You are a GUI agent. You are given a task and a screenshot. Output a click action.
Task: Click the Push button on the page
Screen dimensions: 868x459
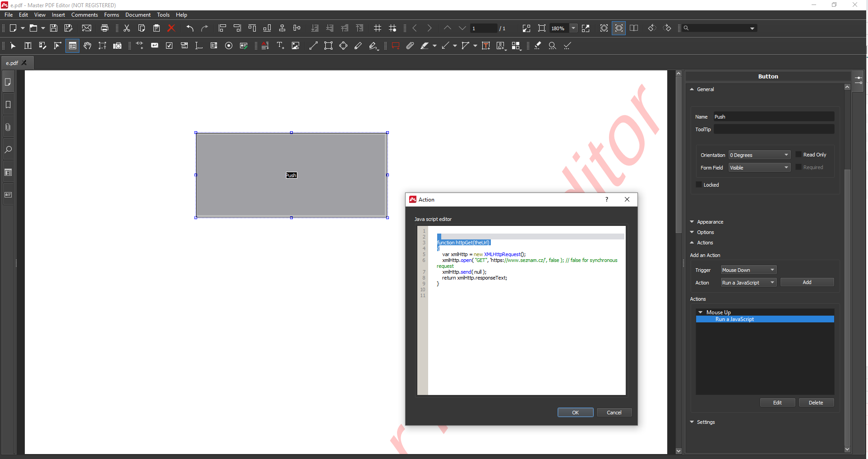coord(291,175)
